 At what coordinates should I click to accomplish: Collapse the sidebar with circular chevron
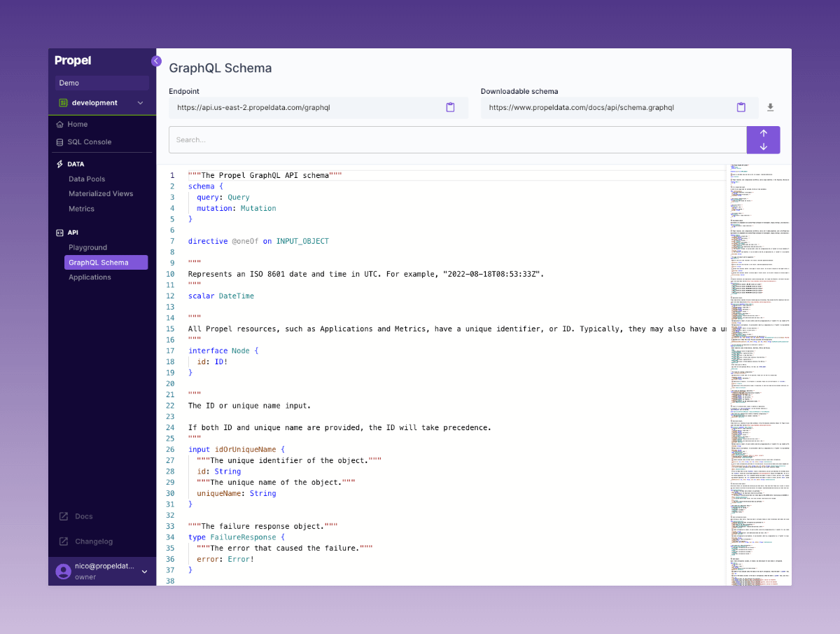click(155, 61)
